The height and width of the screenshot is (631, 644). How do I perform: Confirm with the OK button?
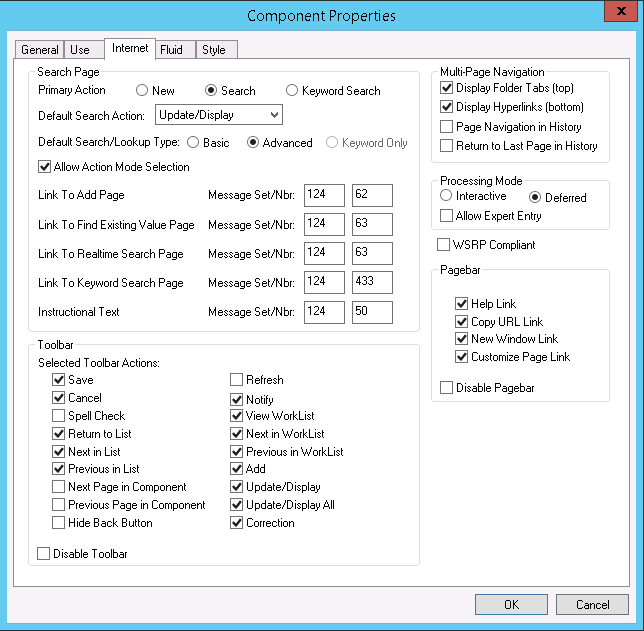click(511, 604)
